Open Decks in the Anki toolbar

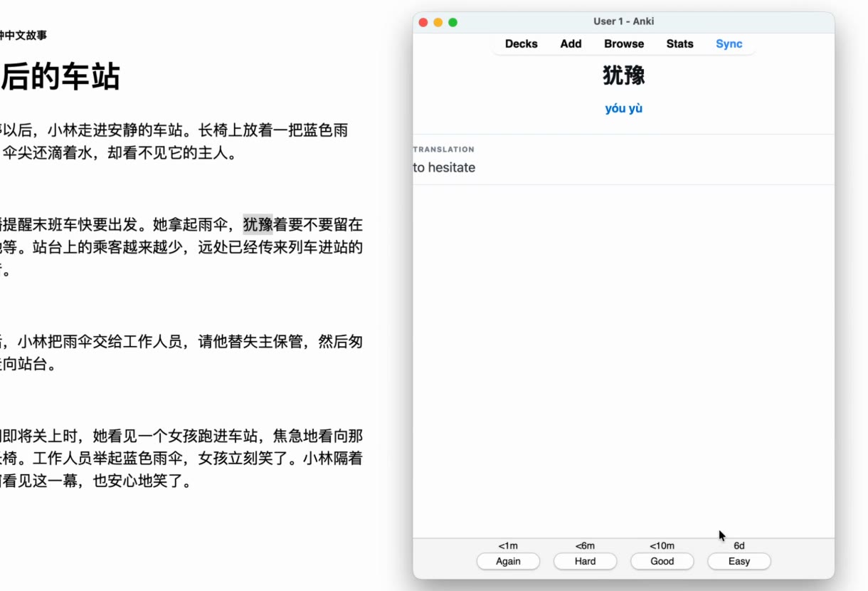[521, 43]
